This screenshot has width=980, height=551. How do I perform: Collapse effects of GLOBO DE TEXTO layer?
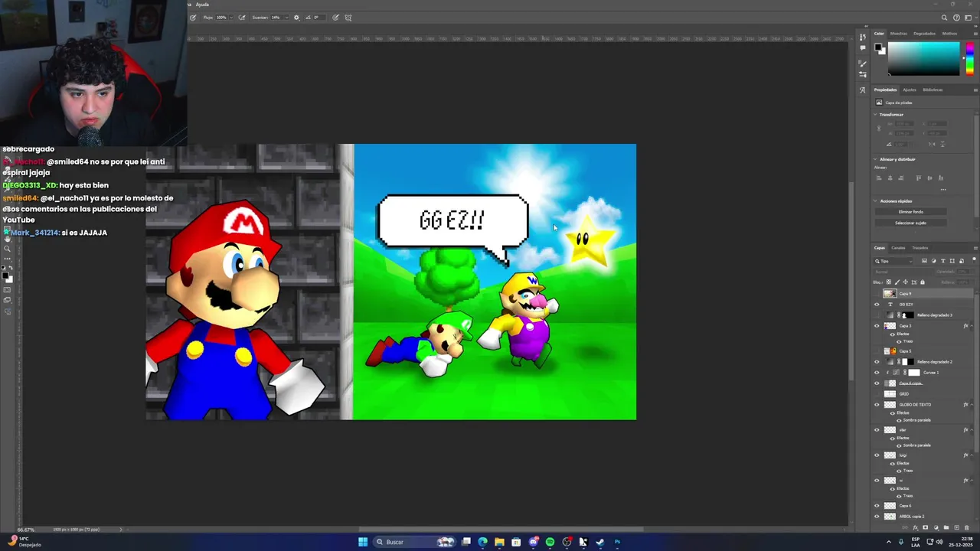pyautogui.click(x=973, y=405)
